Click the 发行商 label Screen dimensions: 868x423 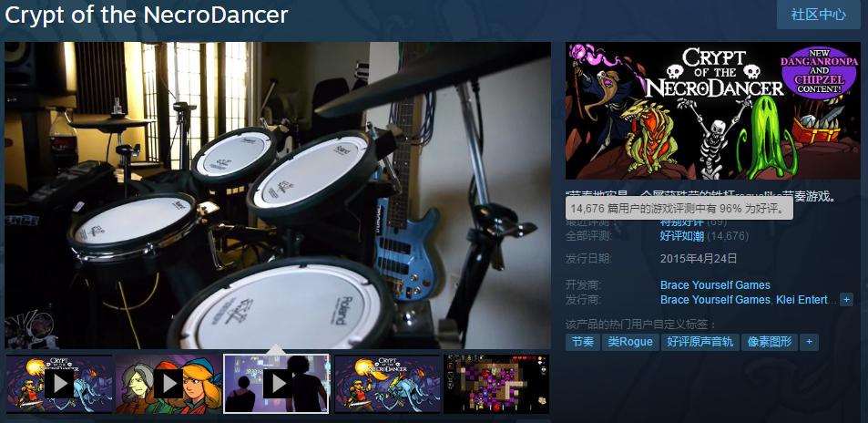[581, 299]
